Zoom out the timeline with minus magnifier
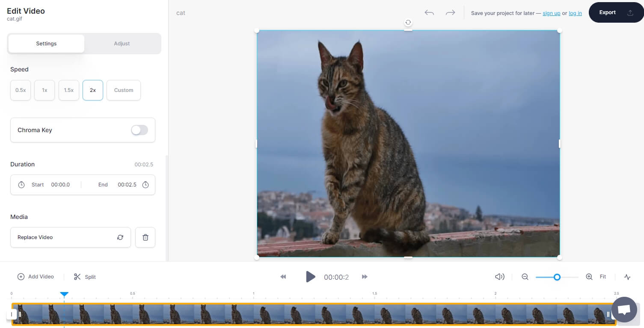The height and width of the screenshot is (328, 644). (525, 277)
